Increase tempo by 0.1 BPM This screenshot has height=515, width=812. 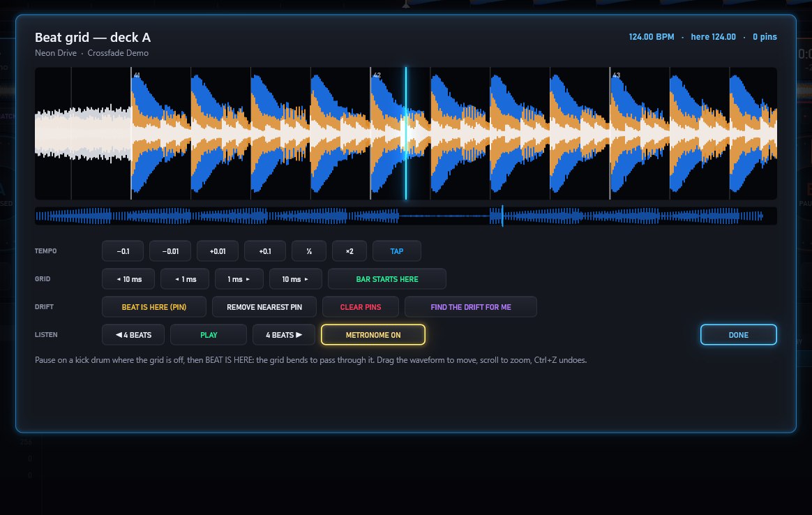pyautogui.click(x=264, y=251)
